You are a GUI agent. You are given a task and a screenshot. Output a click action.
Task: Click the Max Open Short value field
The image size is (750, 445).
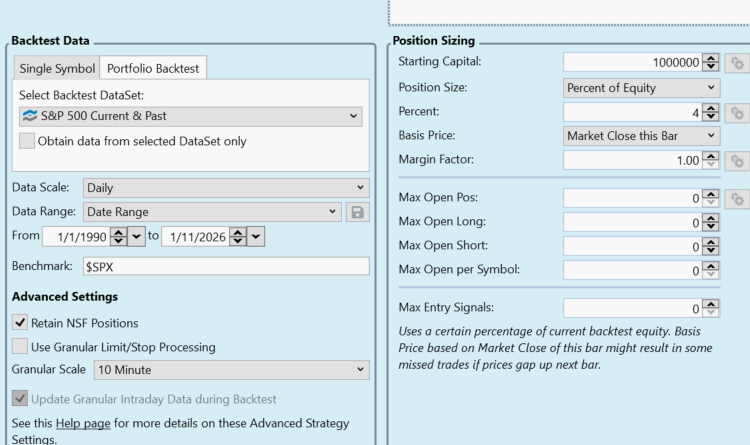coord(632,246)
